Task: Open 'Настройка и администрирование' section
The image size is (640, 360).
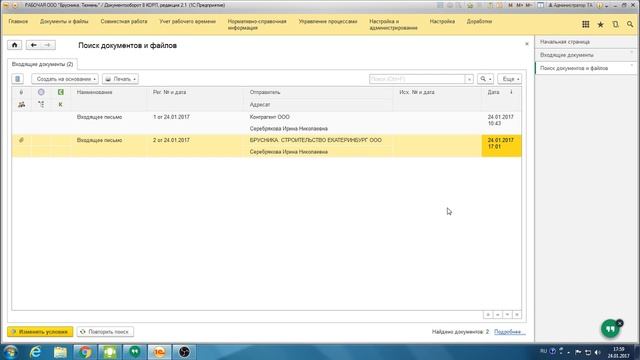Action: 393,24
